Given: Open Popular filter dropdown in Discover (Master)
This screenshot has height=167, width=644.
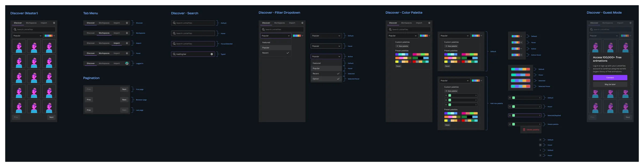Looking at the screenshot, I should click(x=27, y=36).
